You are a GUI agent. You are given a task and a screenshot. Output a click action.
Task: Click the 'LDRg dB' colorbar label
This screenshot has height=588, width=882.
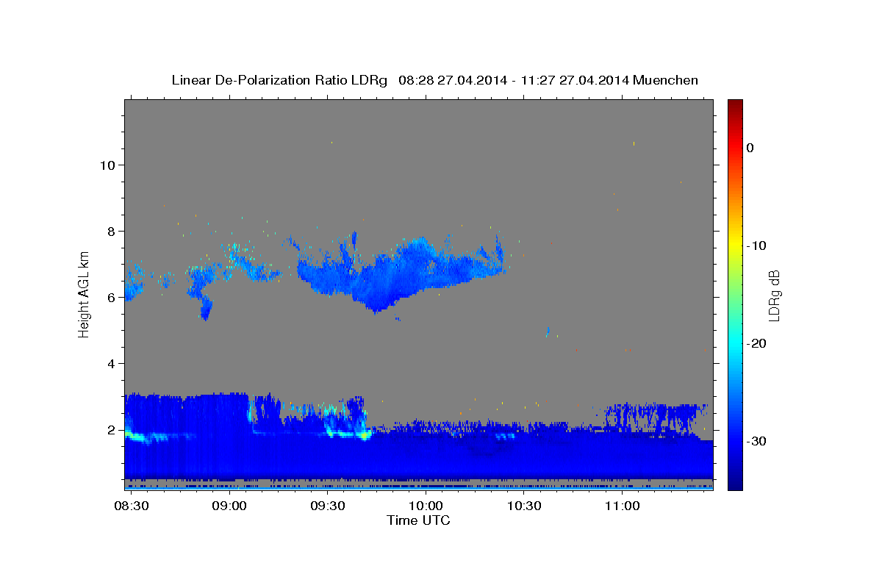[773, 295]
